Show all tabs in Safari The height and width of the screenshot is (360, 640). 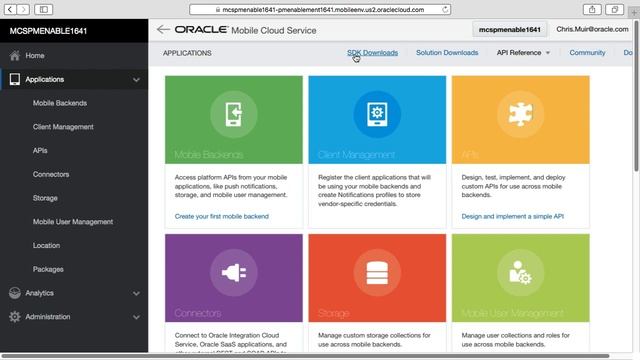coord(614,9)
